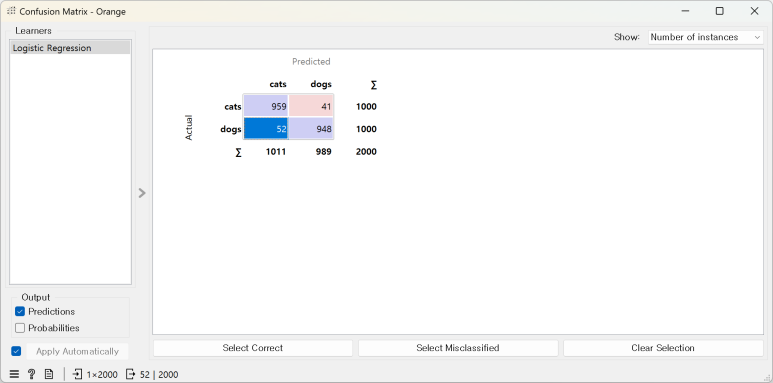Viewport: 773px width, 383px height.
Task: Click the cats row sum 1000
Action: (x=366, y=106)
